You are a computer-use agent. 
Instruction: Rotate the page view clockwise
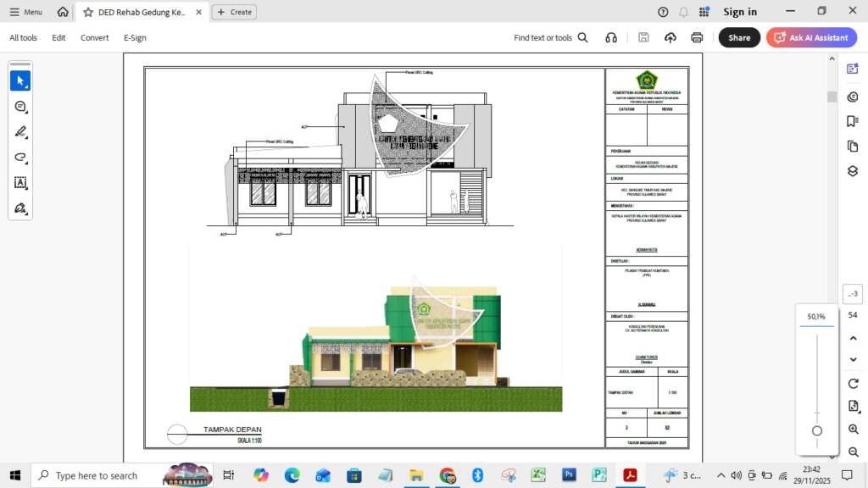click(x=853, y=384)
